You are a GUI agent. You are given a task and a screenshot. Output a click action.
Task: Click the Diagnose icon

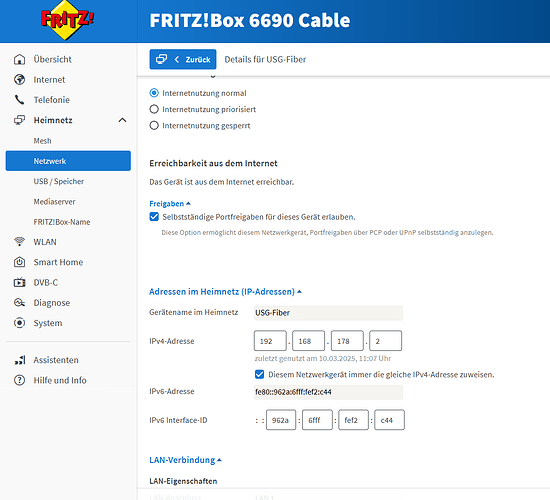point(19,302)
